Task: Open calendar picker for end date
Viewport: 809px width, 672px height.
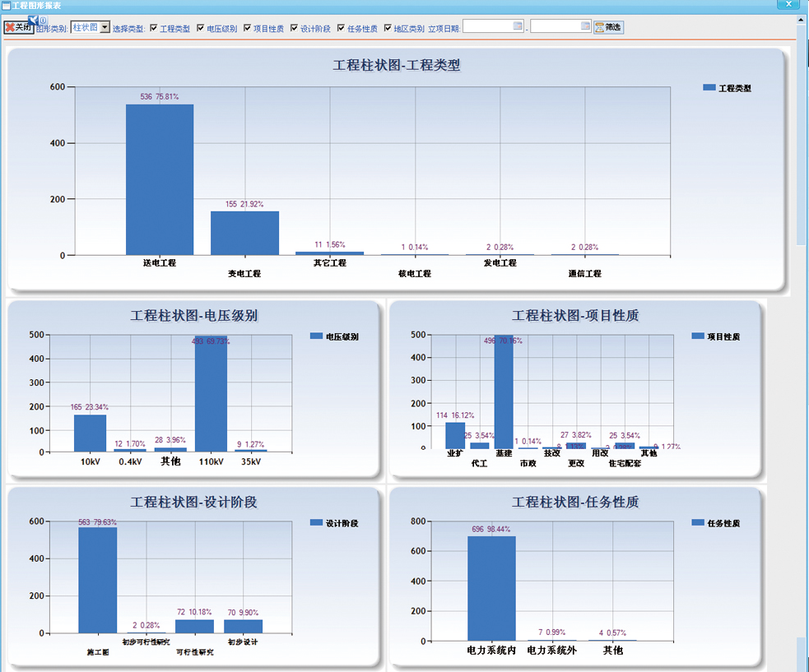Action: [586, 26]
